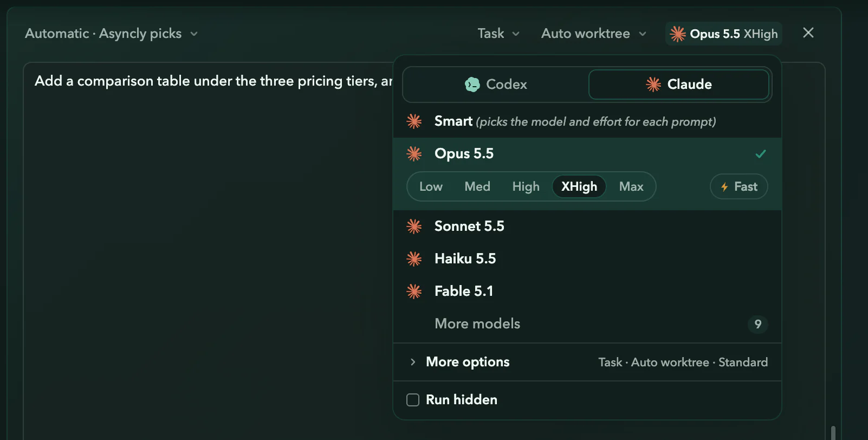Switch to the Claude tab
The width and height of the screenshot is (868, 440).
679,85
